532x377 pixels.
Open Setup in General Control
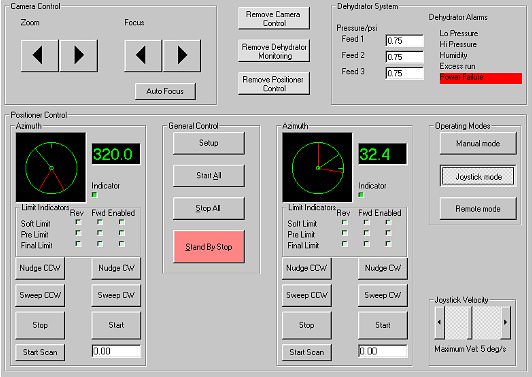(209, 143)
